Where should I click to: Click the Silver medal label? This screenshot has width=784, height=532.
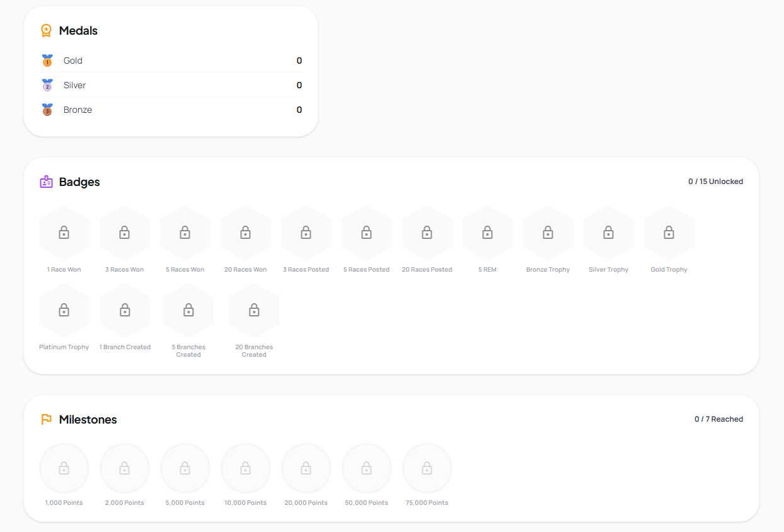[74, 85]
